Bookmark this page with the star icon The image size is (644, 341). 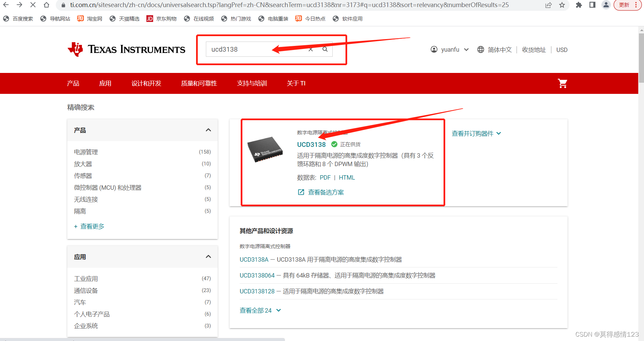[x=562, y=5]
